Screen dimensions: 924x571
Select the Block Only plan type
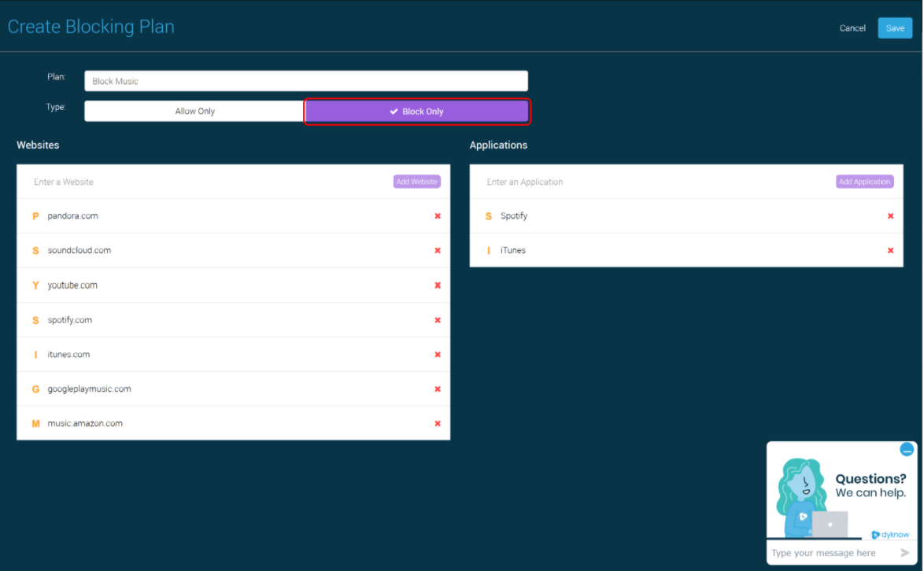pyautogui.click(x=416, y=111)
